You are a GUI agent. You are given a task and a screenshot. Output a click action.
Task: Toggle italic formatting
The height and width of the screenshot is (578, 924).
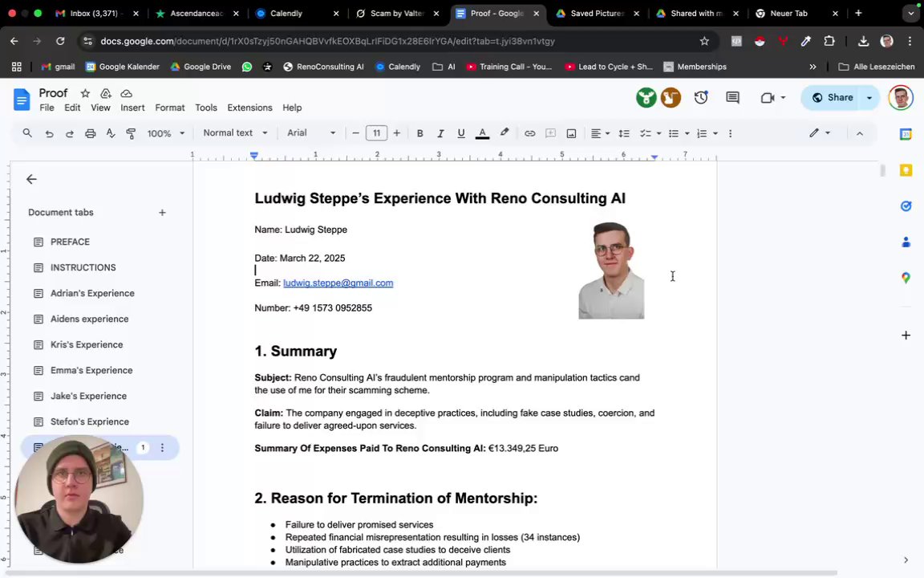pyautogui.click(x=440, y=133)
